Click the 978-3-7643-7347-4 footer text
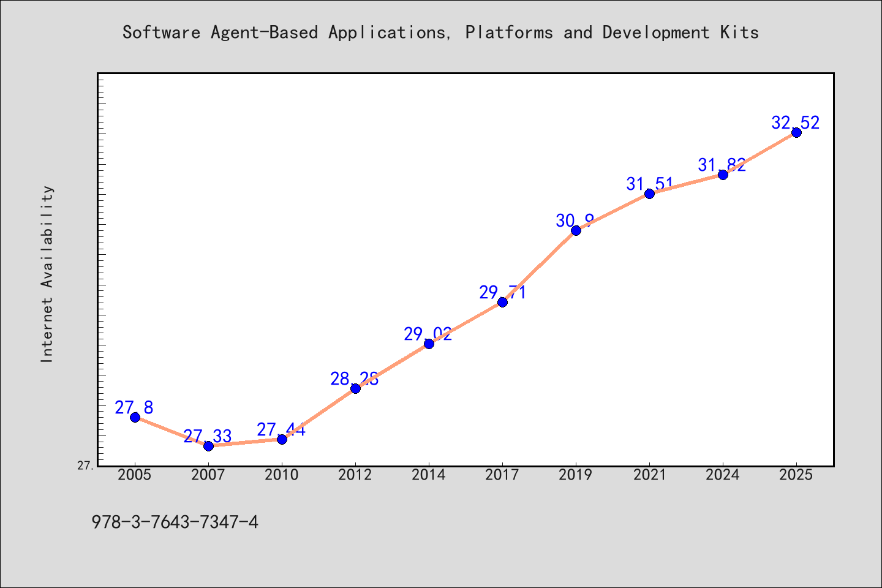Screen dimensions: 882x588 point(175,522)
